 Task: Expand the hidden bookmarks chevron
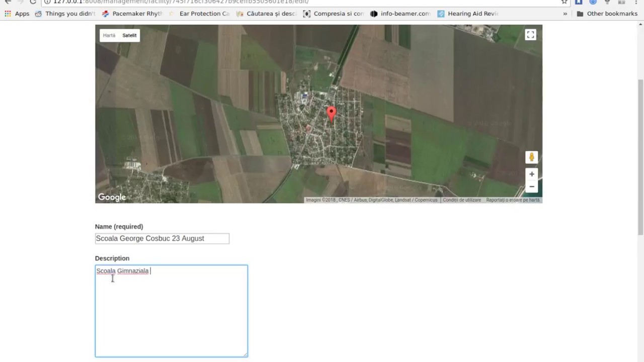(565, 14)
